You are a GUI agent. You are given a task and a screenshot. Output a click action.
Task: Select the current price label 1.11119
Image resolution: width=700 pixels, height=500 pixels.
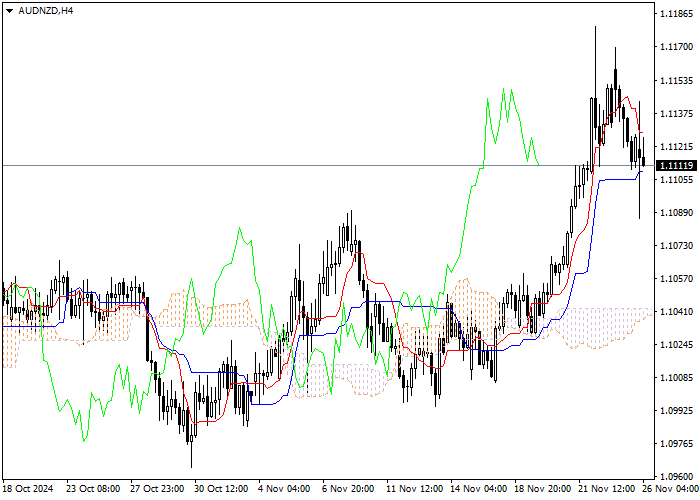[677, 166]
